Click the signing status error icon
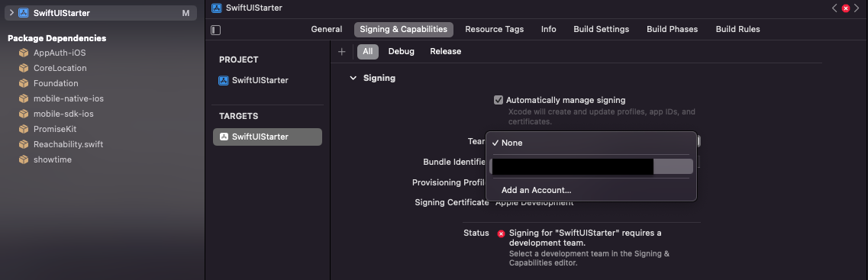The width and height of the screenshot is (868, 280). point(501,233)
